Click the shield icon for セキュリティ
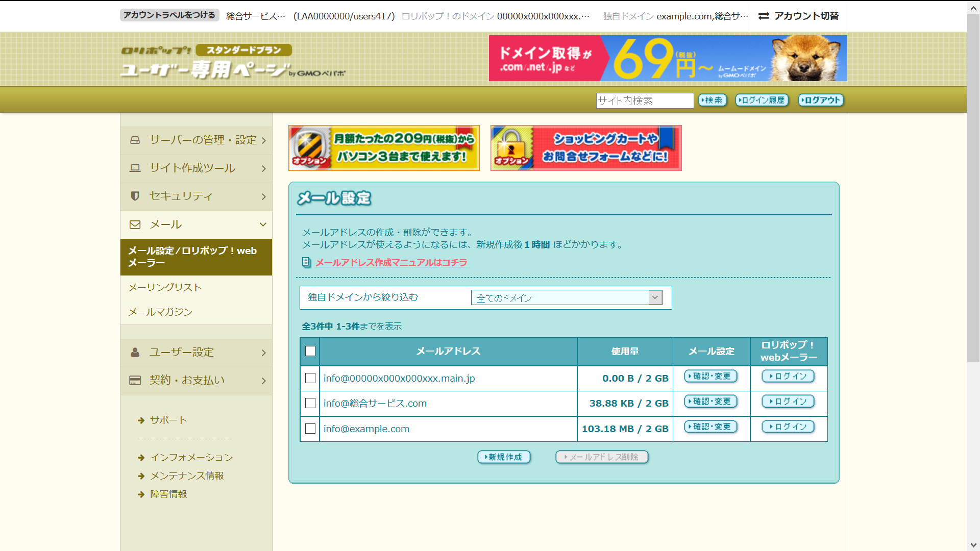Viewport: 980px width, 551px height. [135, 196]
